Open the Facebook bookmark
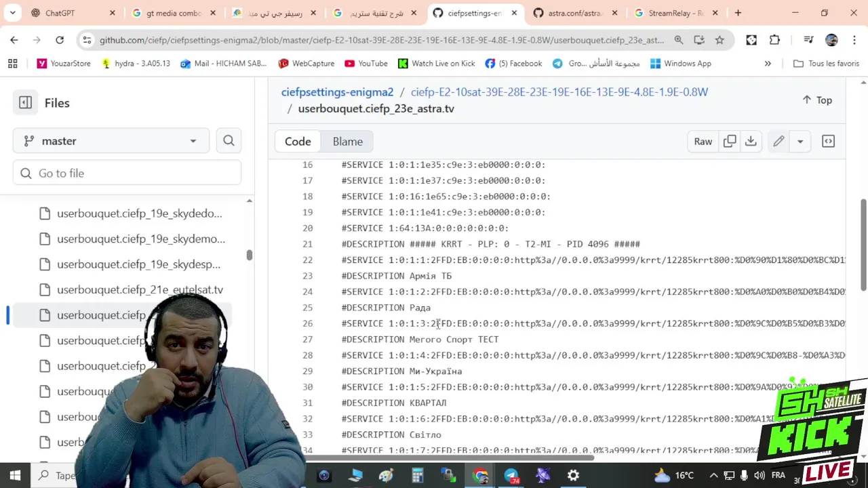Screen dimensions: 868x488 513,63
